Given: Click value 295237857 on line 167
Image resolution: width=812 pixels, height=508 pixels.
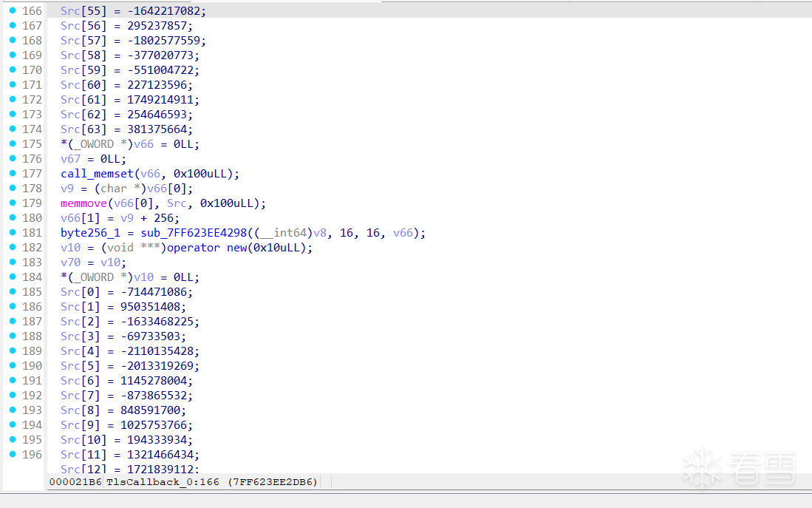Looking at the screenshot, I should pyautogui.click(x=157, y=26).
